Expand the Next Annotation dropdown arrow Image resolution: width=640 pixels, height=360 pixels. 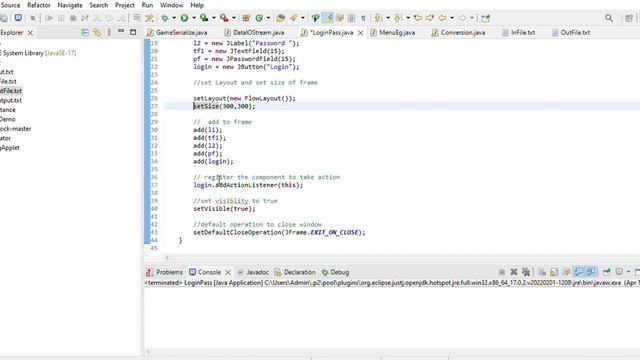388,18
